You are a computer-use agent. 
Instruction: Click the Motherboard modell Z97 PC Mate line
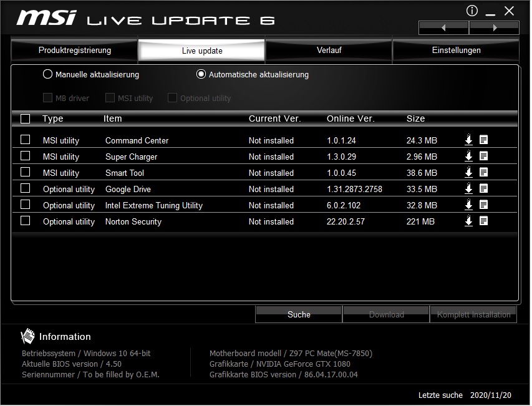click(291, 354)
